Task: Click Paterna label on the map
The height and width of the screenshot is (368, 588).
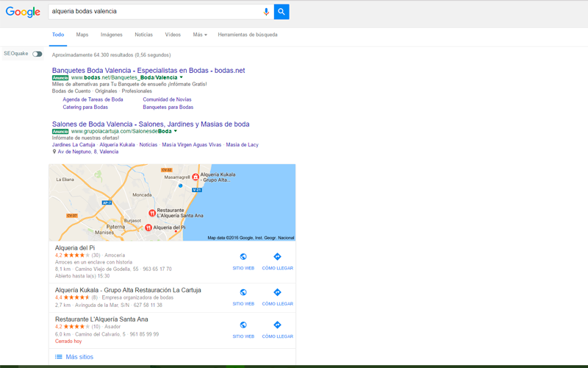Action: (116, 227)
